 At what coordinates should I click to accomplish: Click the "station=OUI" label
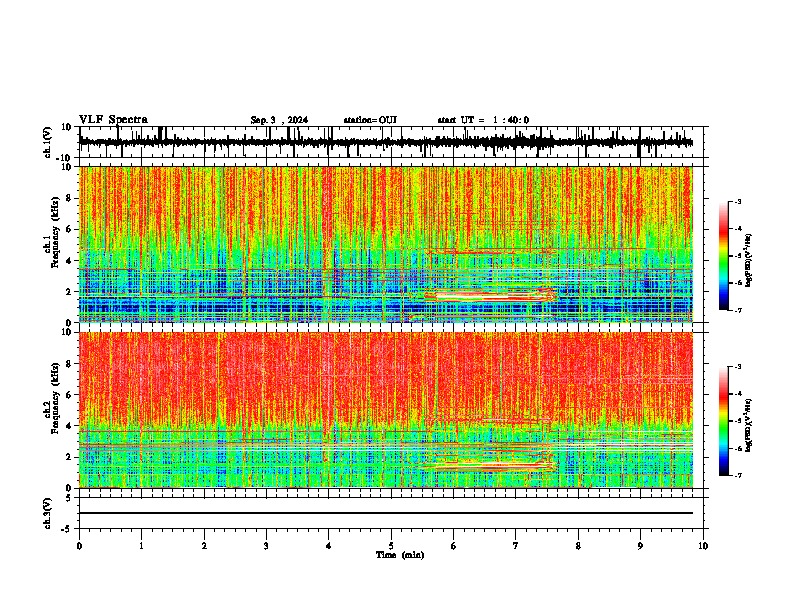tap(370, 120)
